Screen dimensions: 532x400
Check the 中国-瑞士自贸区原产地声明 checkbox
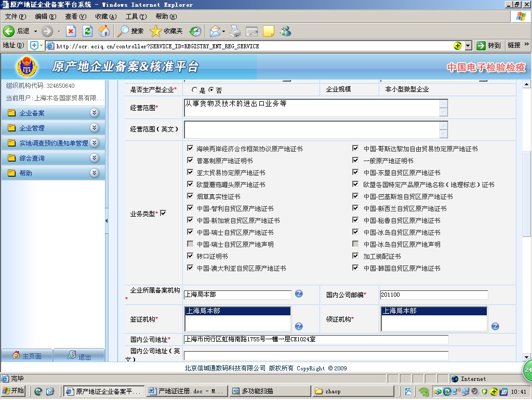click(191, 244)
